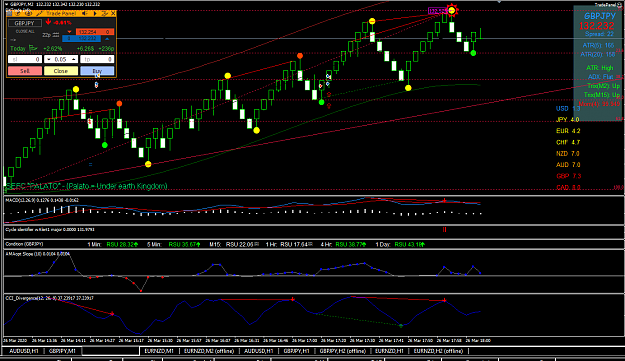
Task: Switch to the EURNZD,M1 chart tab
Action: 159,351
